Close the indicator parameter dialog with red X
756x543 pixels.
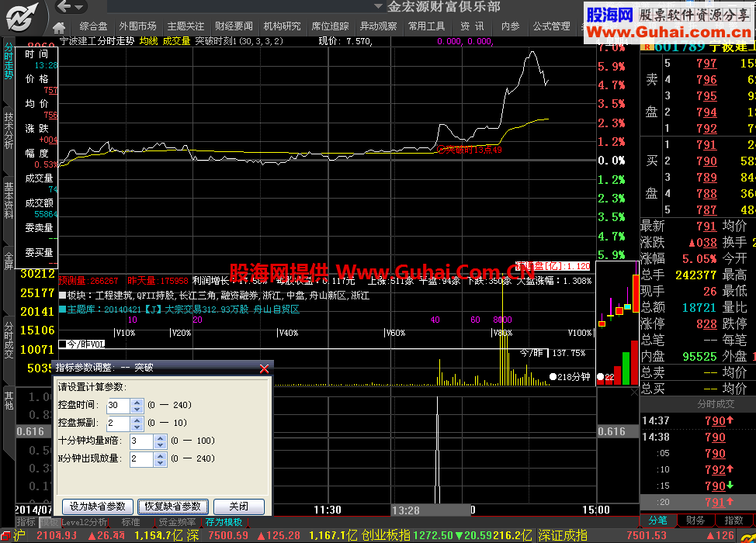[264, 368]
